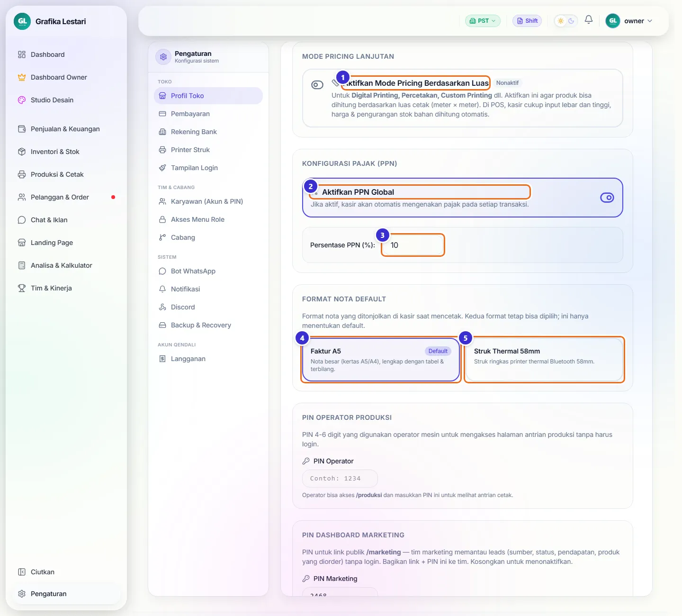This screenshot has height=616, width=682.
Task: Open Studio Desain via its palette icon
Action: click(22, 100)
